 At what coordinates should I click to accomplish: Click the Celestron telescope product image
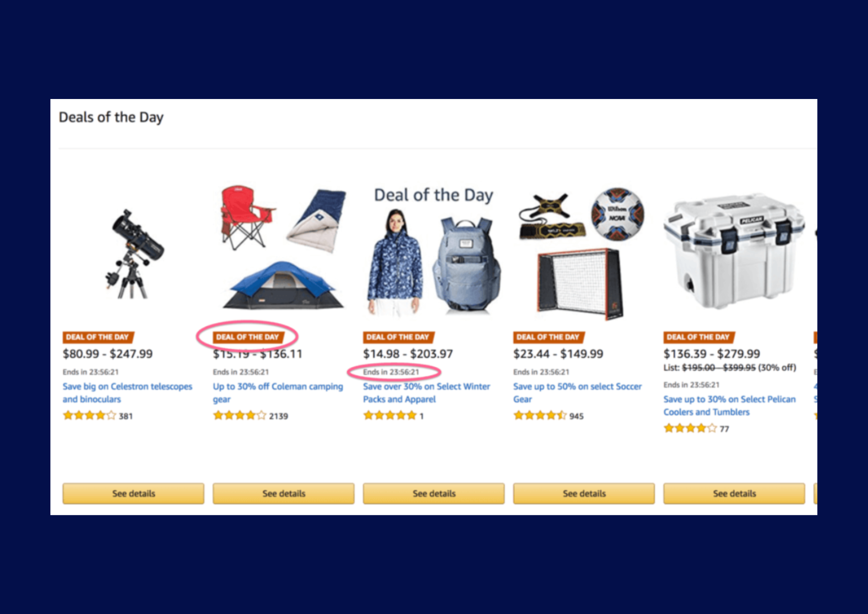click(x=133, y=255)
